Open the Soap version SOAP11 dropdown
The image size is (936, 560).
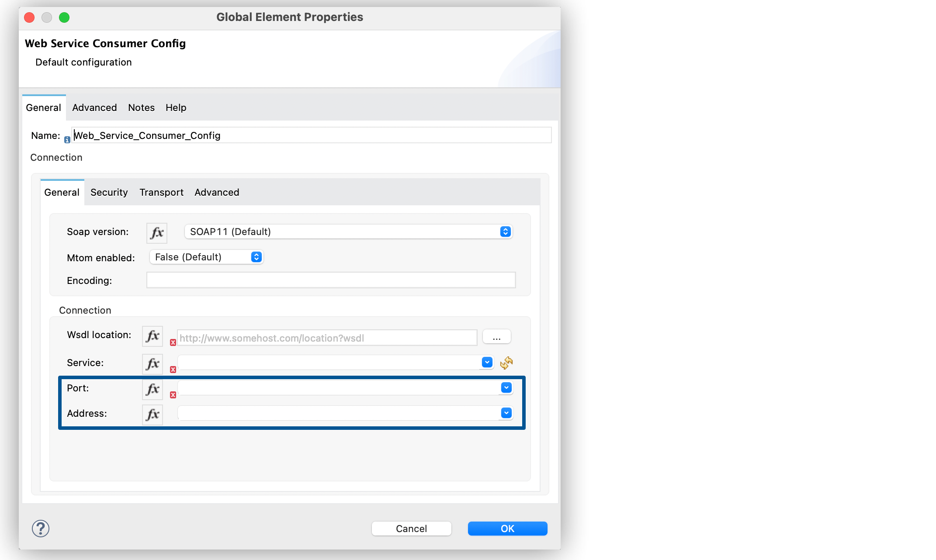click(505, 232)
